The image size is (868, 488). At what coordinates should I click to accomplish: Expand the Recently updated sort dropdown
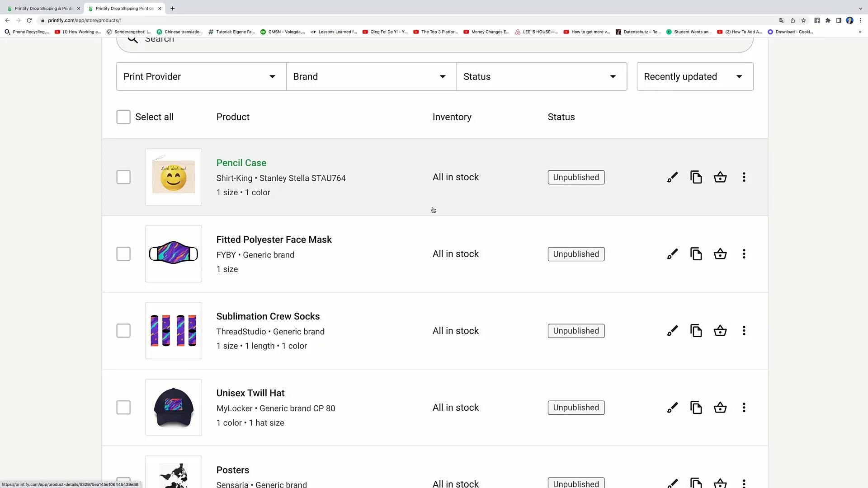(693, 75)
